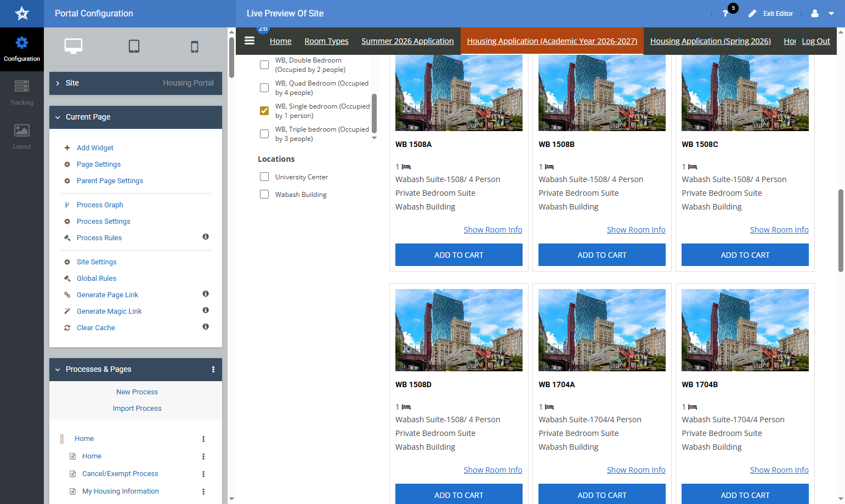Expand the Site Housing Portal section
The width and height of the screenshot is (845, 504).
pos(135,83)
